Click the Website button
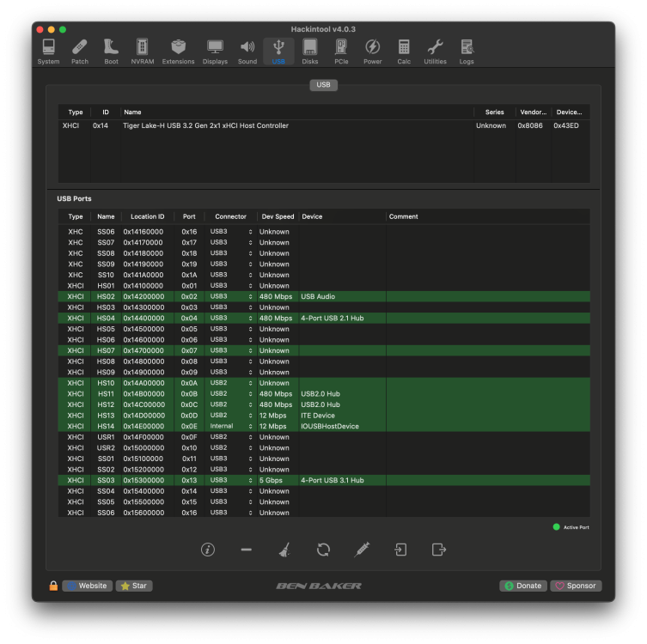This screenshot has height=644, width=647. coord(87,586)
